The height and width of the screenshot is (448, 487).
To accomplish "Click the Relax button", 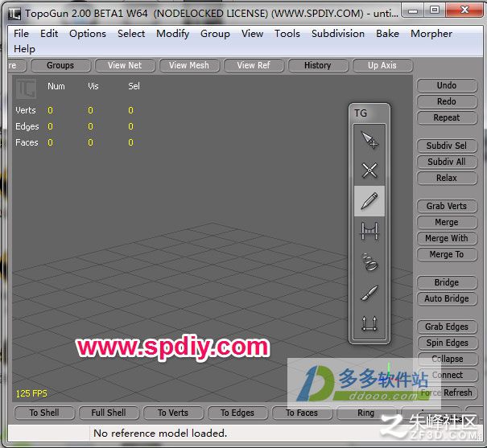I will (447, 178).
